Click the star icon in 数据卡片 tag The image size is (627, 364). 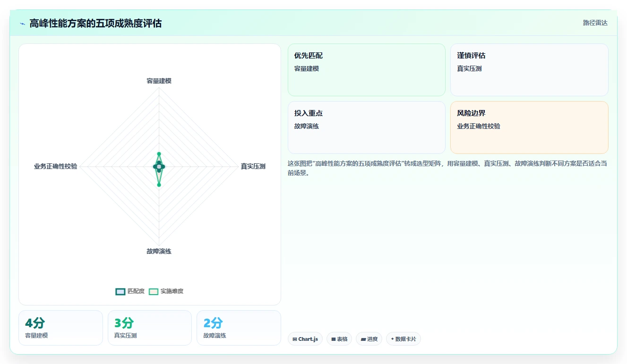(392, 339)
